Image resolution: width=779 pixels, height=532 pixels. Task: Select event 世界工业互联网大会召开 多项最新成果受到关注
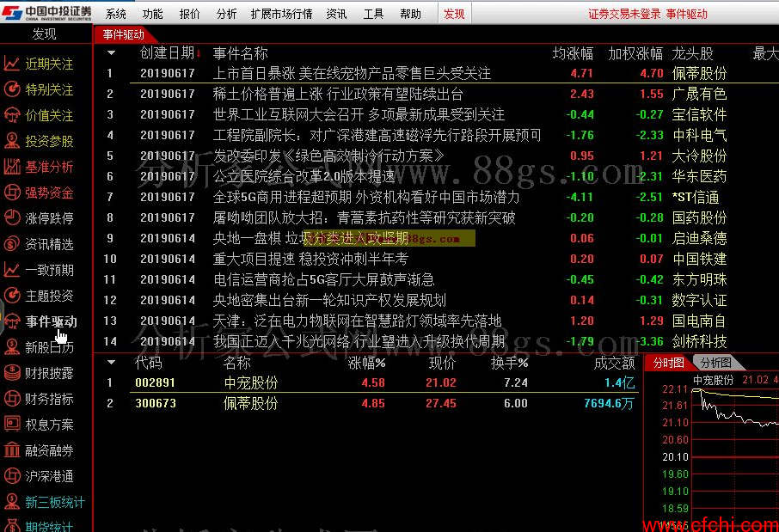[x=359, y=115]
